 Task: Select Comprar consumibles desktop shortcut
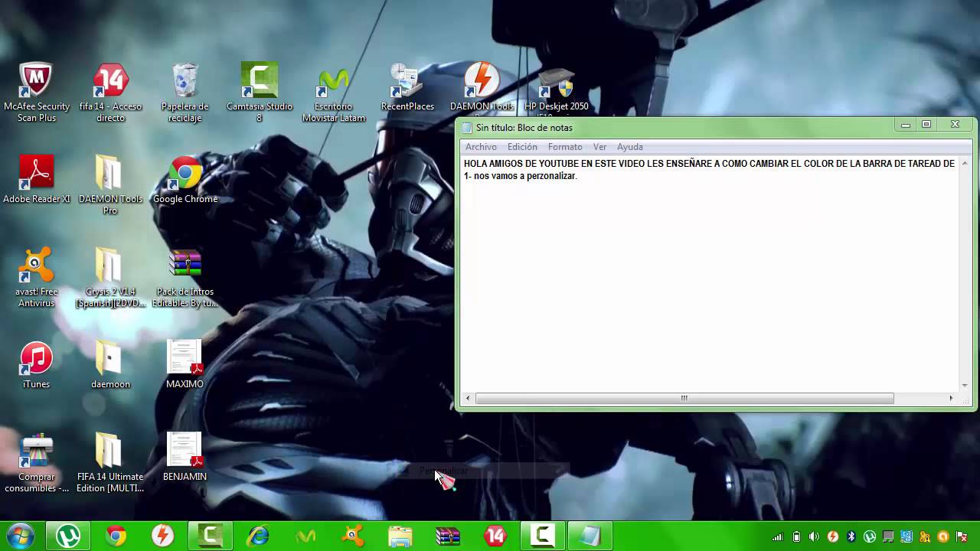click(36, 463)
